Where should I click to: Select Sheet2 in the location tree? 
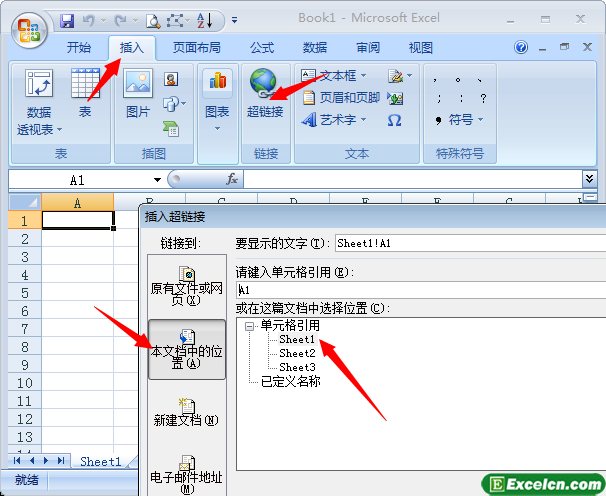[297, 353]
